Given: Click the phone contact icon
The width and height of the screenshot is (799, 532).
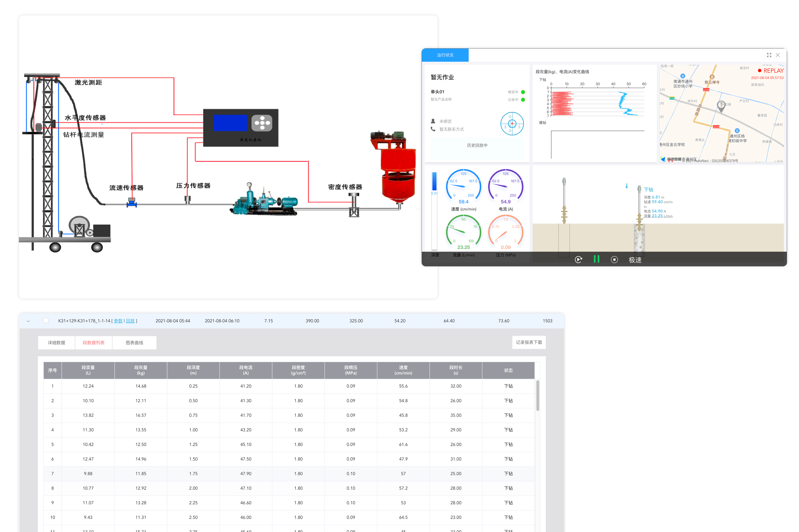Looking at the screenshot, I should pyautogui.click(x=433, y=129).
